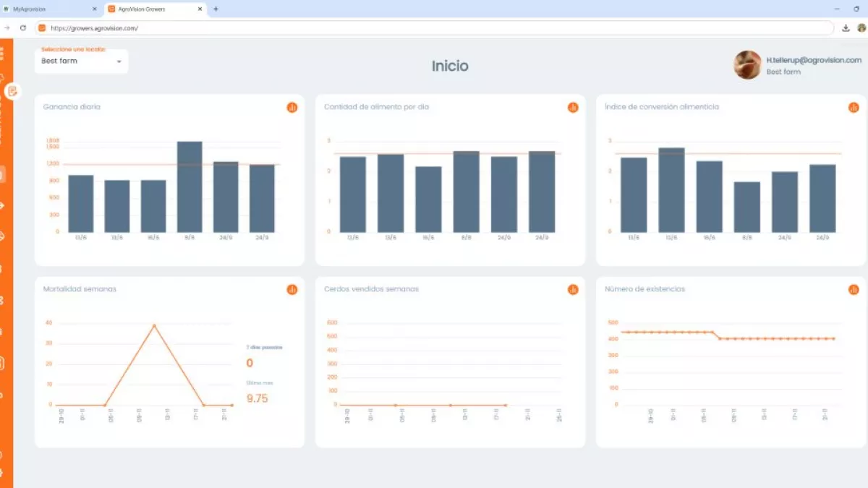This screenshot has height=488, width=868.
Task: Open the Cerdos vendidos semanas chart icon
Action: [573, 289]
